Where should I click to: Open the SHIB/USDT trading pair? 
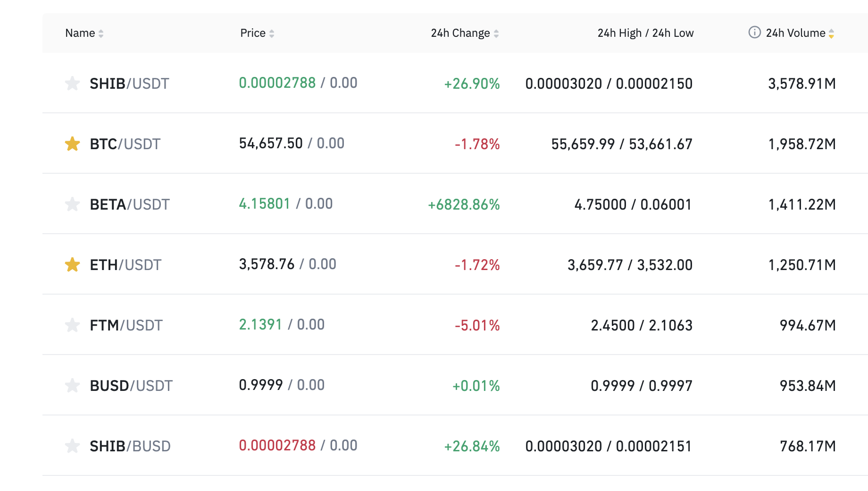pyautogui.click(x=129, y=84)
